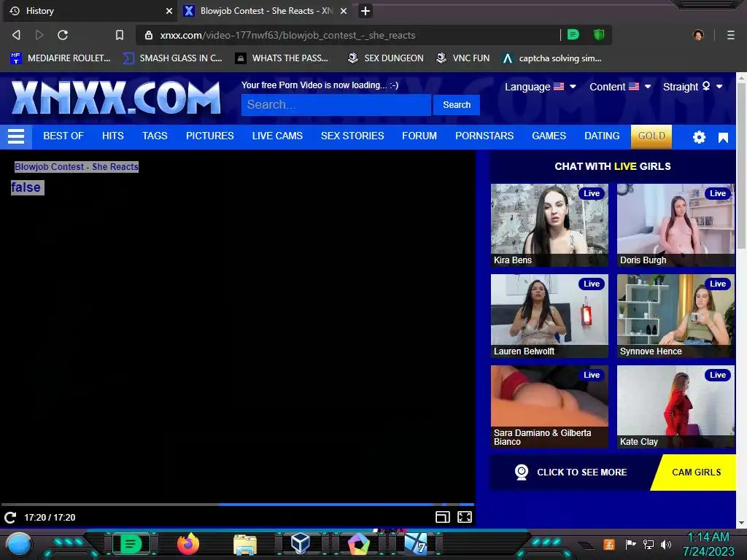747x560 pixels.
Task: Click in the site Search input field
Action: [336, 105]
